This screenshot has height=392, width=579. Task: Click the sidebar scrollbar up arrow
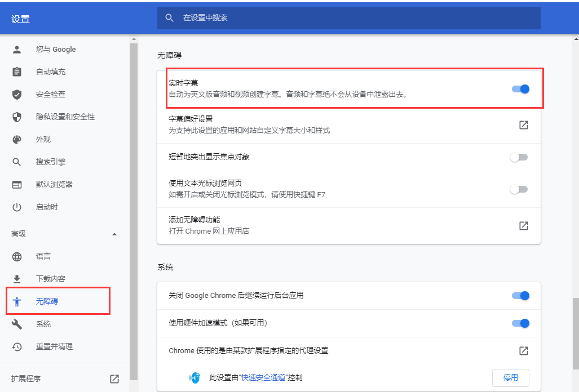(134, 39)
